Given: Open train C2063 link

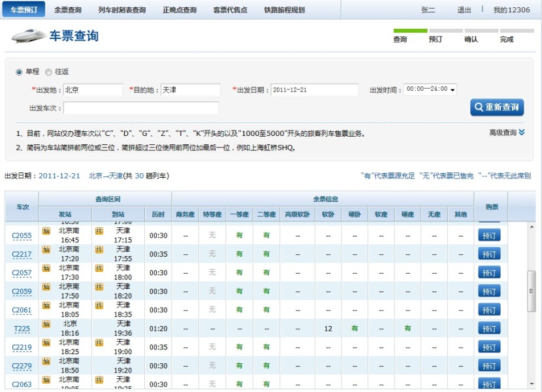Looking at the screenshot, I should tap(22, 384).
